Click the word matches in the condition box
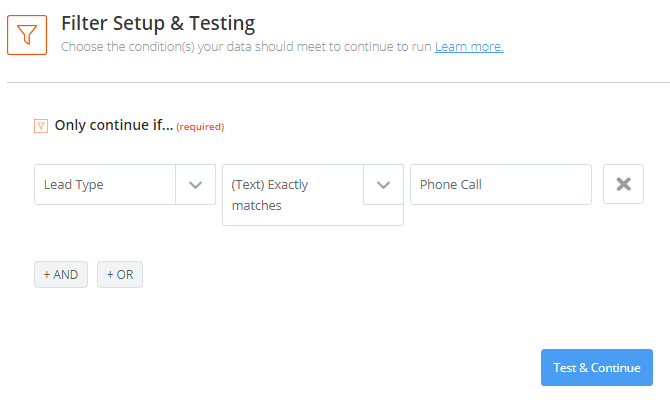Image resolution: width=670 pixels, height=400 pixels. point(256,206)
